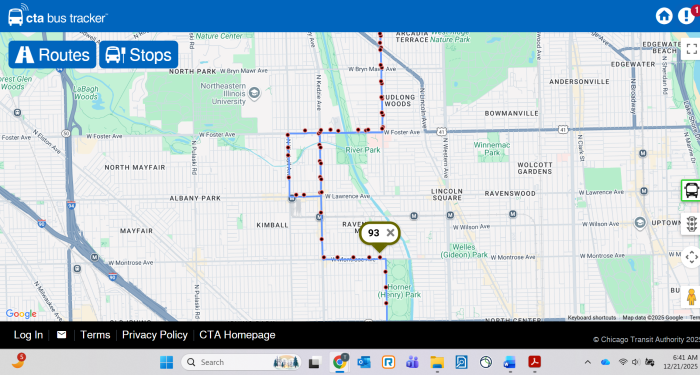This screenshot has width=700, height=375.
Task: Close the route 93 info bubble
Action: (390, 233)
